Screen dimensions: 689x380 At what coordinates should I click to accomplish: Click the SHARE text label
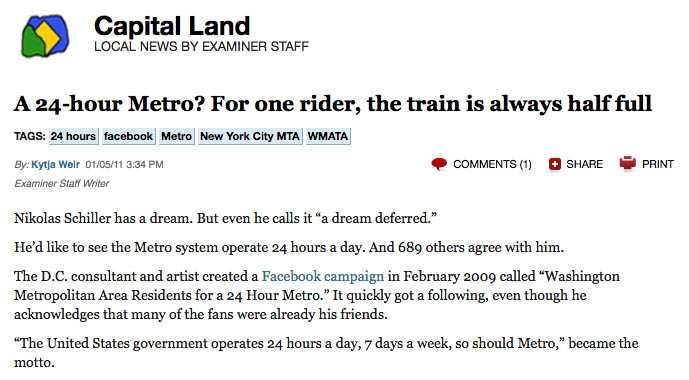click(x=584, y=164)
